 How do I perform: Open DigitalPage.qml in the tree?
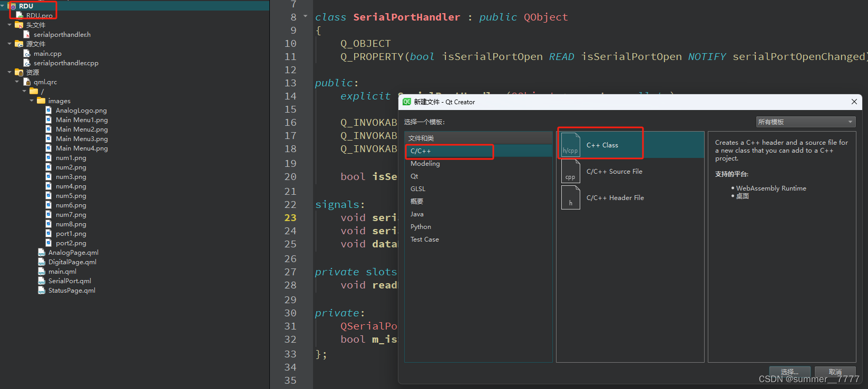[72, 262]
